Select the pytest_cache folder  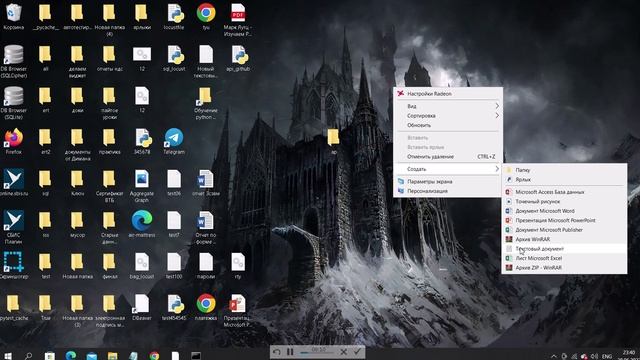[x=13, y=307]
